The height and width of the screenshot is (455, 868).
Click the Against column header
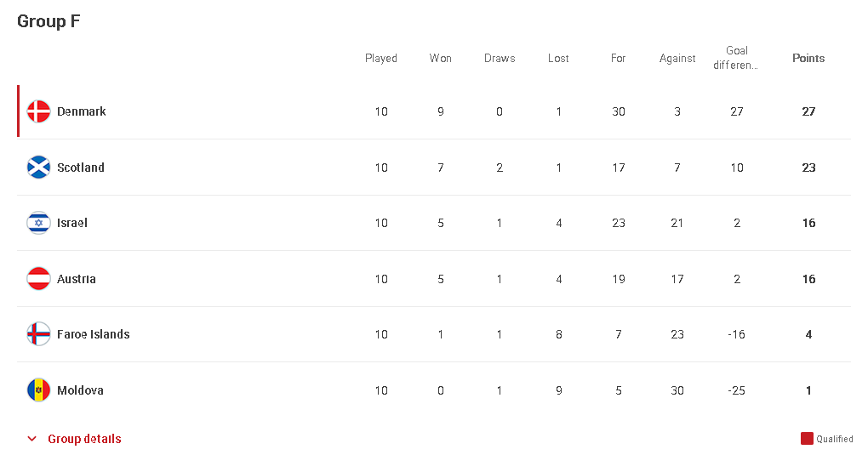point(677,58)
